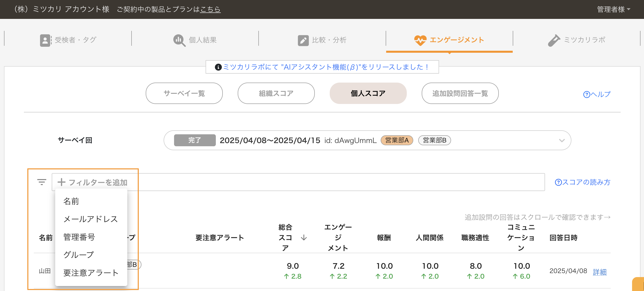Image resolution: width=644 pixels, height=291 pixels.
Task: Click スコアの読み方 link
Action: 583,182
